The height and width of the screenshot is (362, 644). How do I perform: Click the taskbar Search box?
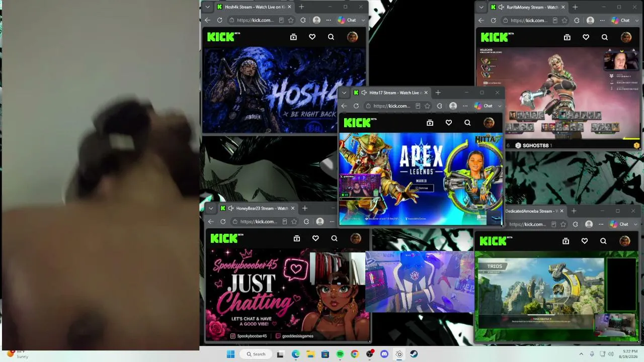[256, 354]
